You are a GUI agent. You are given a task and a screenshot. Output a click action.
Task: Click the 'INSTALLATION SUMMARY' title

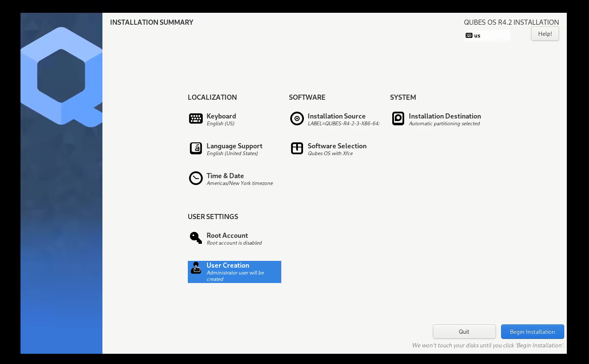152,22
